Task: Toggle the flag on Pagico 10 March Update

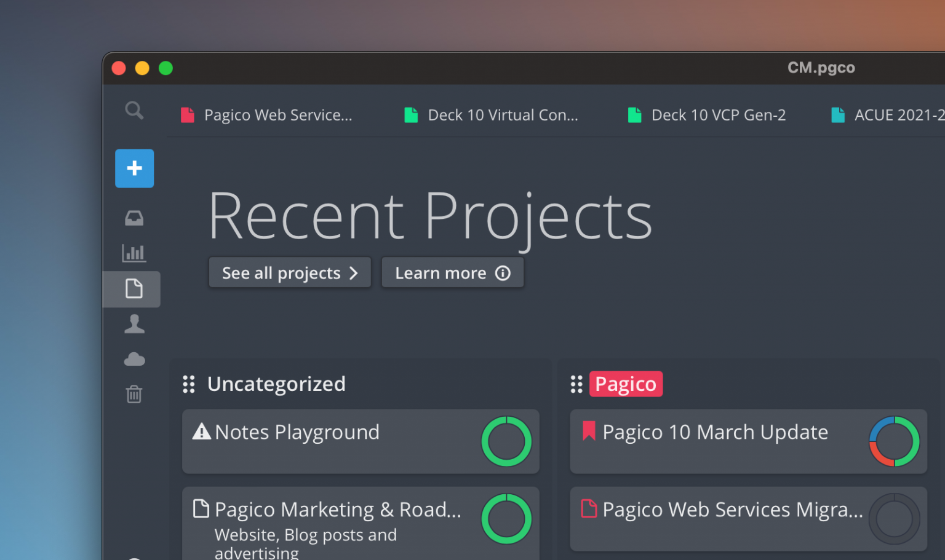Action: [x=589, y=431]
